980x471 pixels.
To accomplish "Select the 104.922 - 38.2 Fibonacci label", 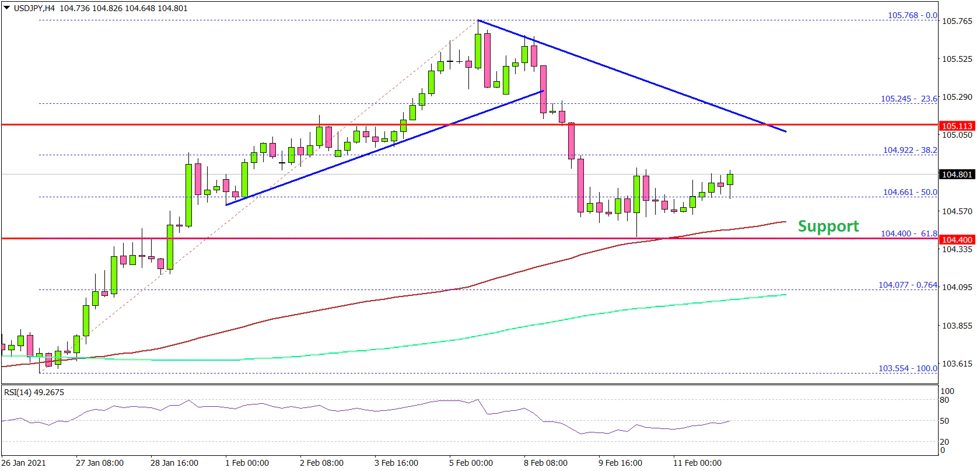I will click(x=910, y=150).
